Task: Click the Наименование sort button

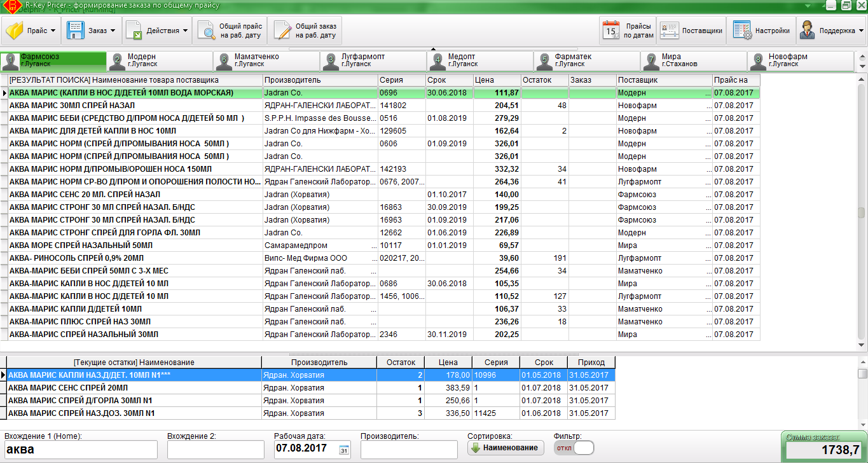Action: [506, 448]
